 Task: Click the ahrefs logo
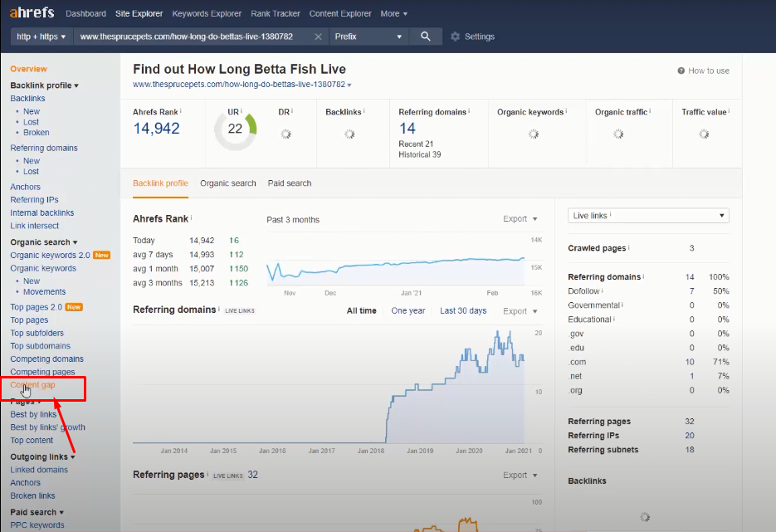tap(32, 12)
